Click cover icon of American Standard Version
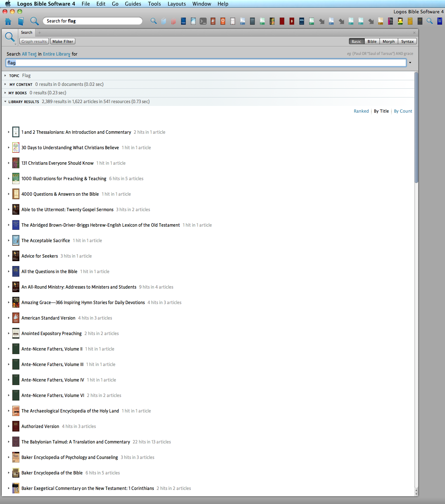 [16, 318]
